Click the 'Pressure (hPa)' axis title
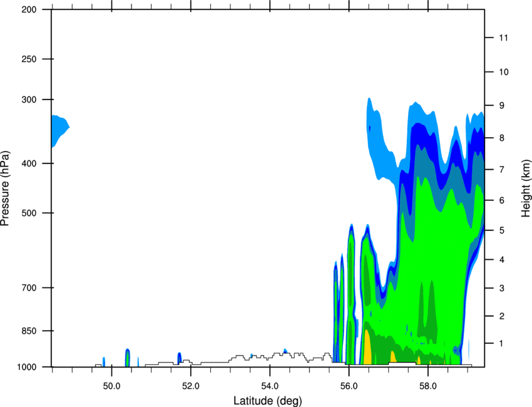Screen dimensions: 532x407 tap(5, 188)
